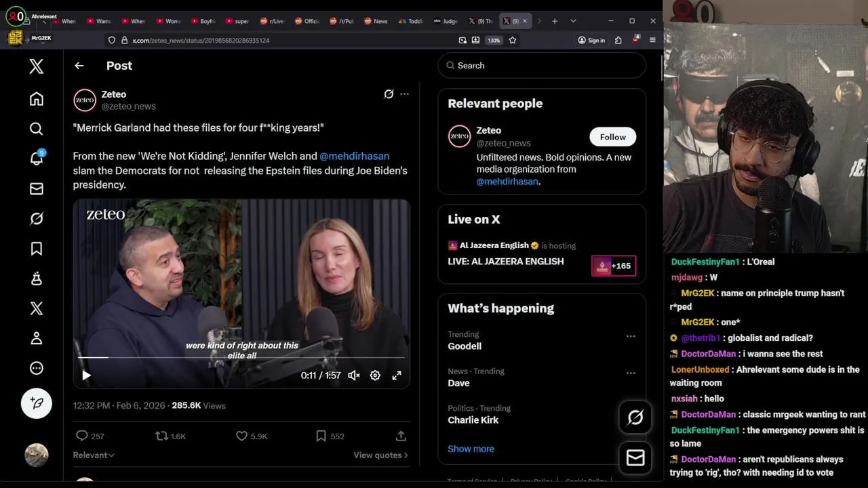Open Bookmarks in left sidebar
868x488 pixels.
(x=37, y=249)
